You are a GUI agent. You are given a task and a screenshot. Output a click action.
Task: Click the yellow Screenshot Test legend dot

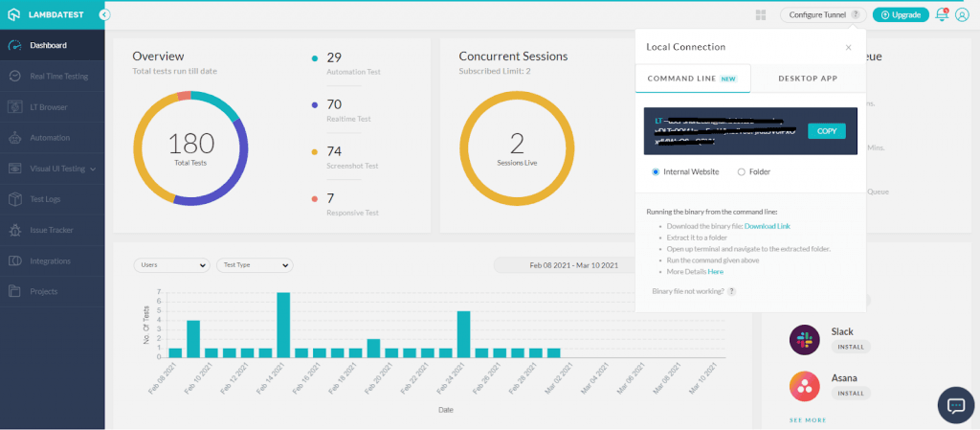pyautogui.click(x=314, y=152)
